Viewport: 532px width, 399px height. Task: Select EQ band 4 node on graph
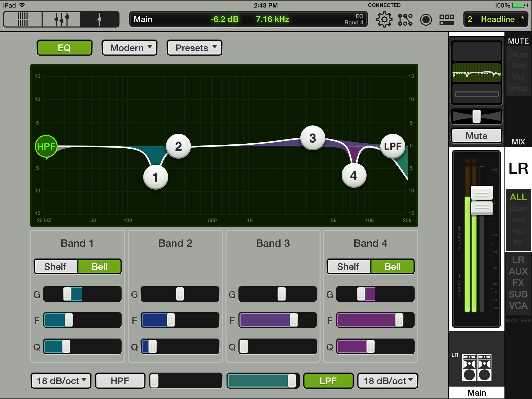pos(354,176)
